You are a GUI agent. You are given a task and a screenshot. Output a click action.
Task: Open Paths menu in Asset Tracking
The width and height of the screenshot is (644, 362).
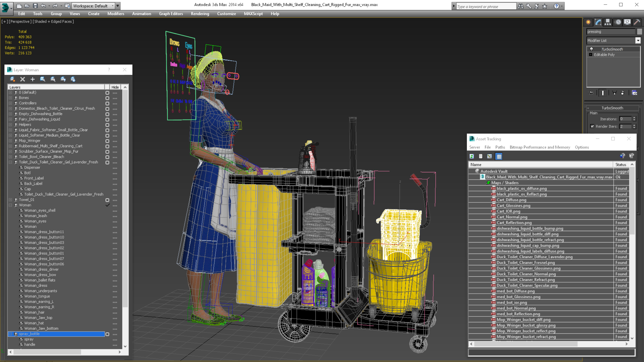click(x=500, y=147)
